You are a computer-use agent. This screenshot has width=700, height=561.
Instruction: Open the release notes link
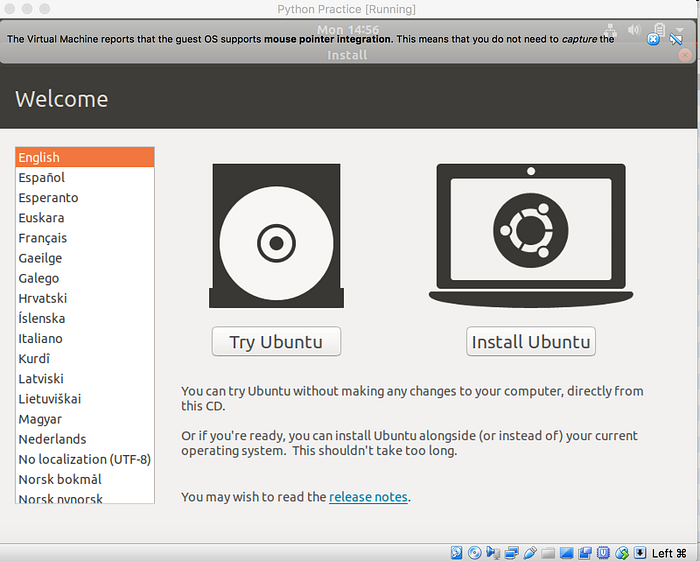click(368, 497)
